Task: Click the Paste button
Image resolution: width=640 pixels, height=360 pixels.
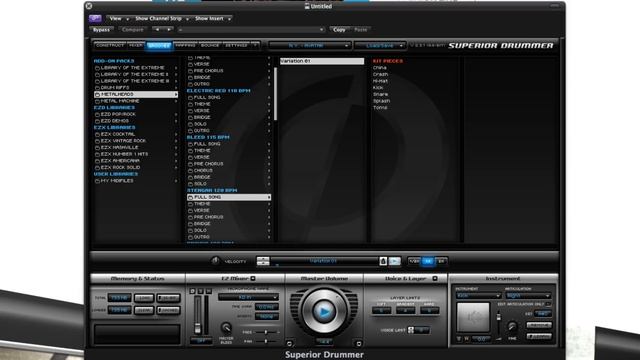Action: pos(360,29)
